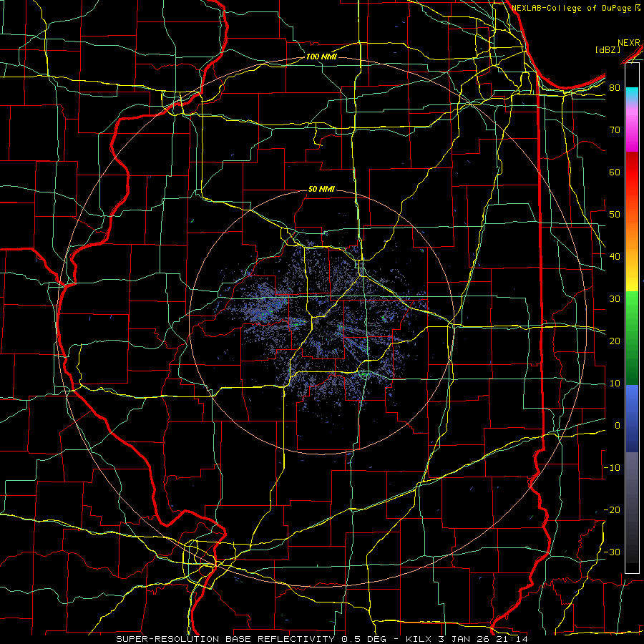Click the 21:14 timestamp in the caption
This screenshot has height=644, width=644.
coord(513,639)
